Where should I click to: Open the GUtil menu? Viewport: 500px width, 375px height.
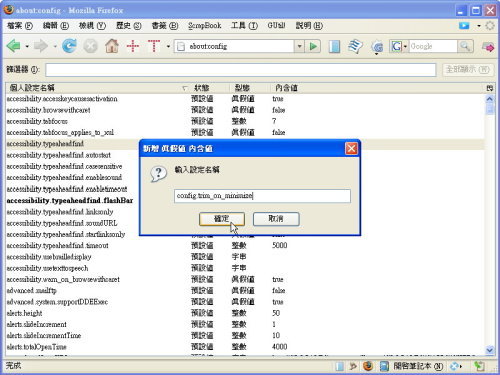click(276, 26)
